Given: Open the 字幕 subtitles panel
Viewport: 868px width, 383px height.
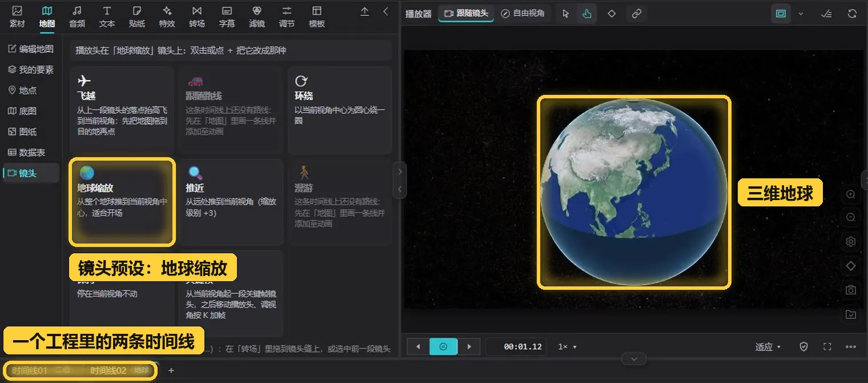Looking at the screenshot, I should [x=227, y=17].
